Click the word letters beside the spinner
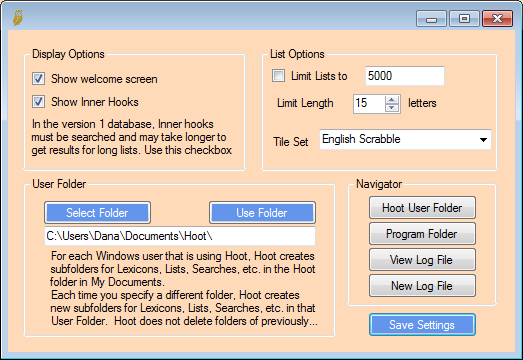The height and width of the screenshot is (360, 523). tap(422, 103)
